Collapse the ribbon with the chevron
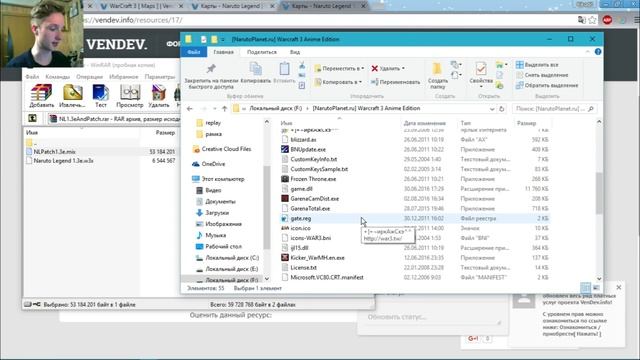 pos(588,52)
